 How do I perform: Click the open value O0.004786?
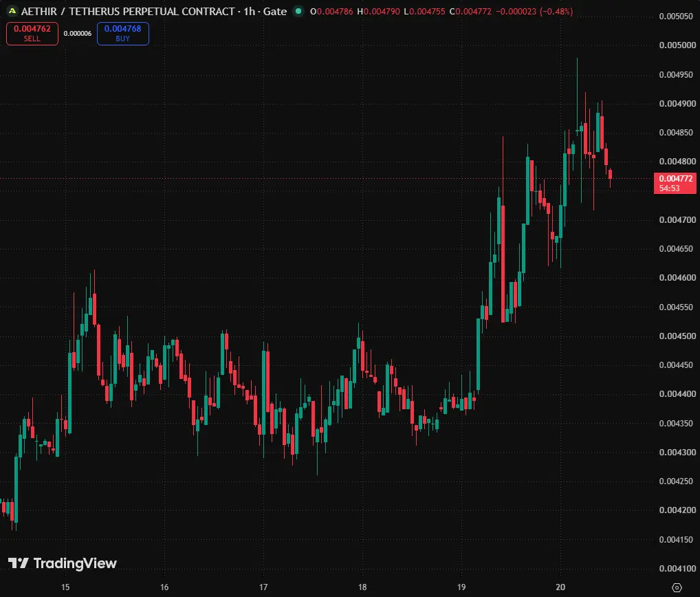(x=331, y=12)
